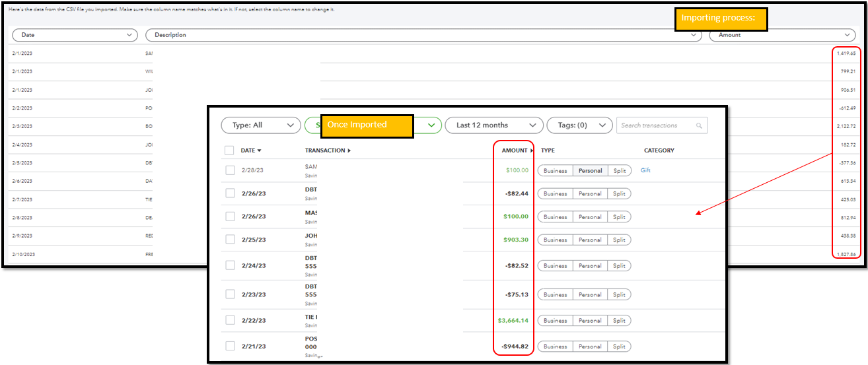868x365 pixels.
Task: Click the 182.72 amount in import preview
Action: 848,144
